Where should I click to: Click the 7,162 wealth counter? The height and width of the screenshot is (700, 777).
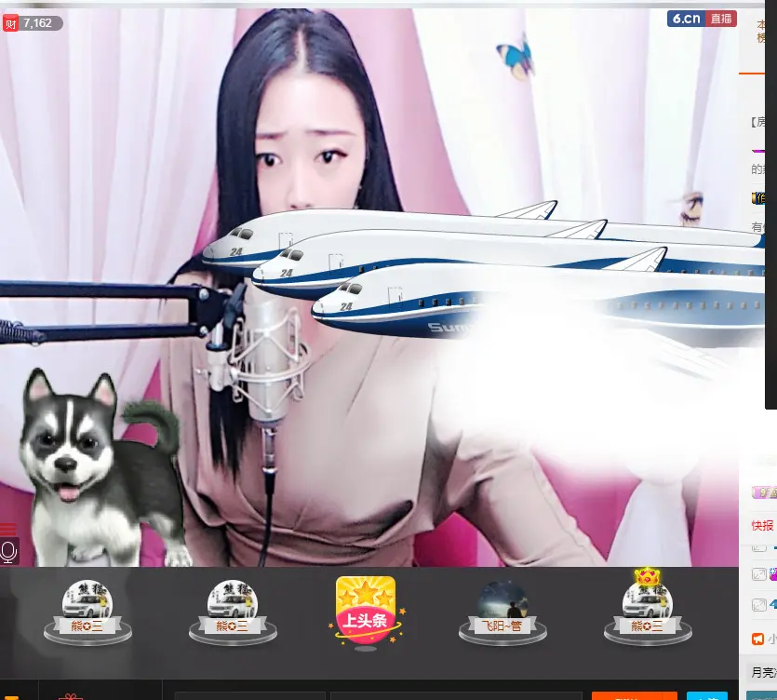(x=37, y=23)
